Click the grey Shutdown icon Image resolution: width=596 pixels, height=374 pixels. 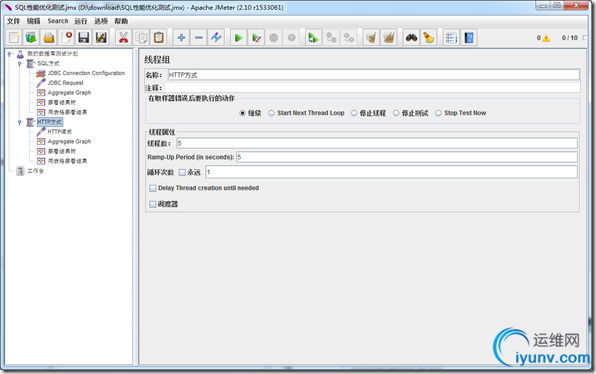292,38
